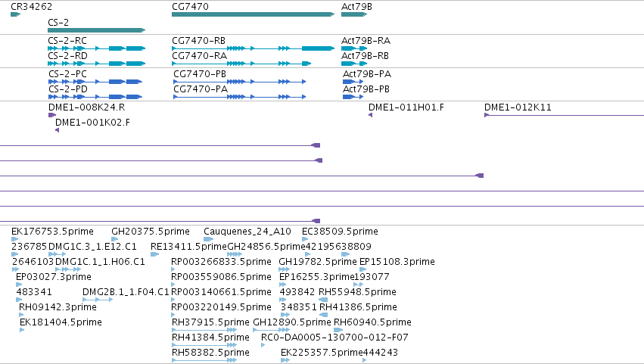
Task: Click the DME1-011H01.F feature label
Action: (x=406, y=107)
